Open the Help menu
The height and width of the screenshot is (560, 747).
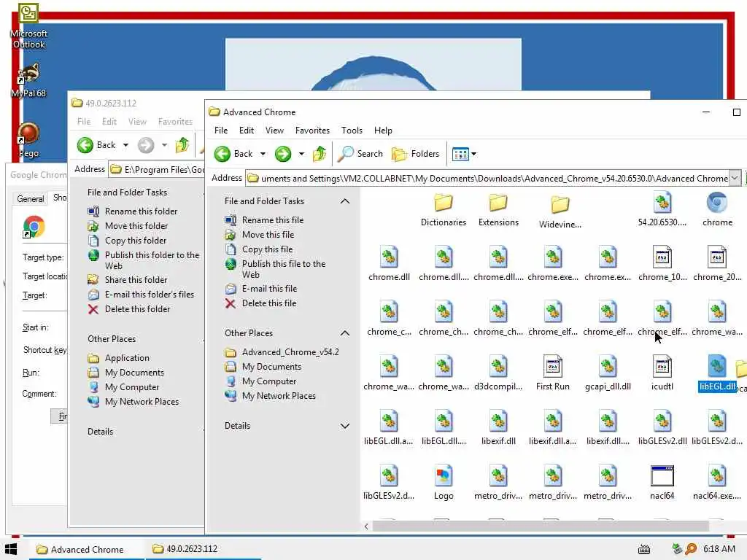[383, 130]
